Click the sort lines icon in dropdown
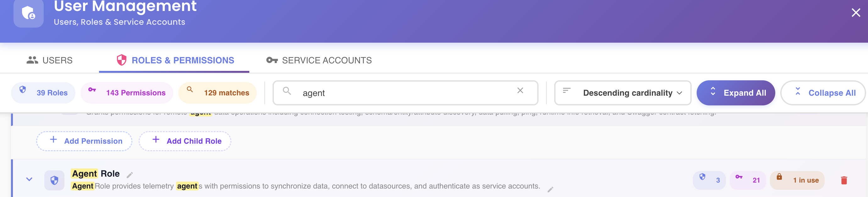 567,90
